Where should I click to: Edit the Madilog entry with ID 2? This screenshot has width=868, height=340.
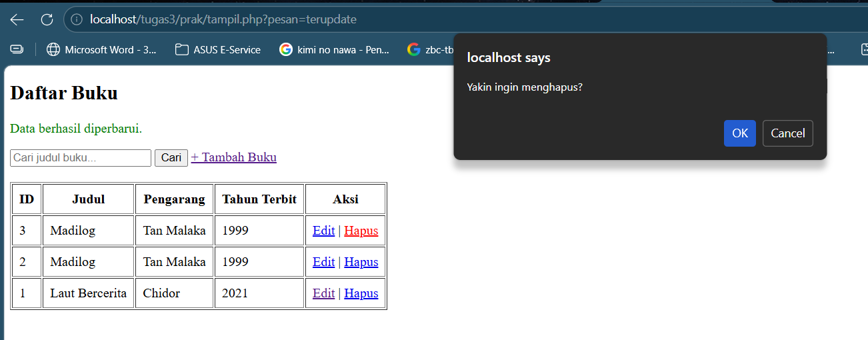(x=323, y=262)
